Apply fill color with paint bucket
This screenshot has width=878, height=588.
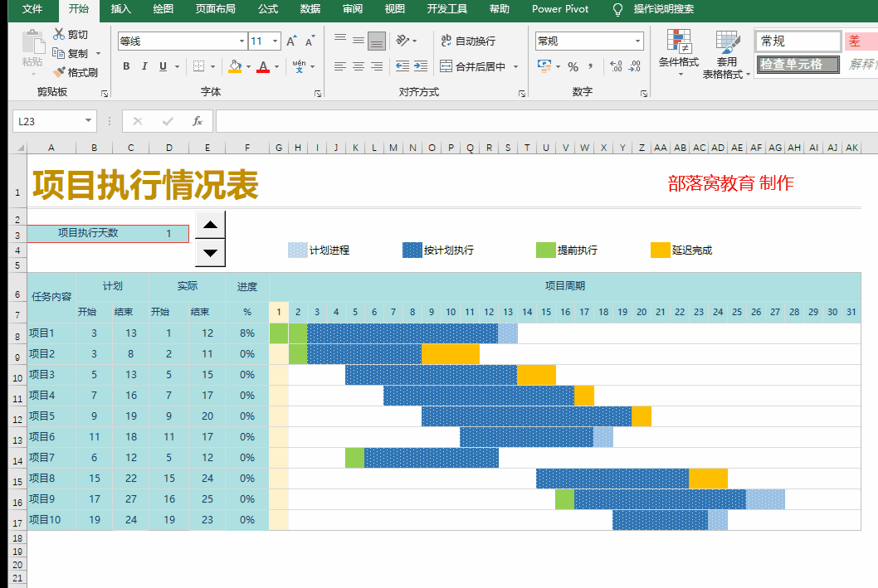[235, 66]
